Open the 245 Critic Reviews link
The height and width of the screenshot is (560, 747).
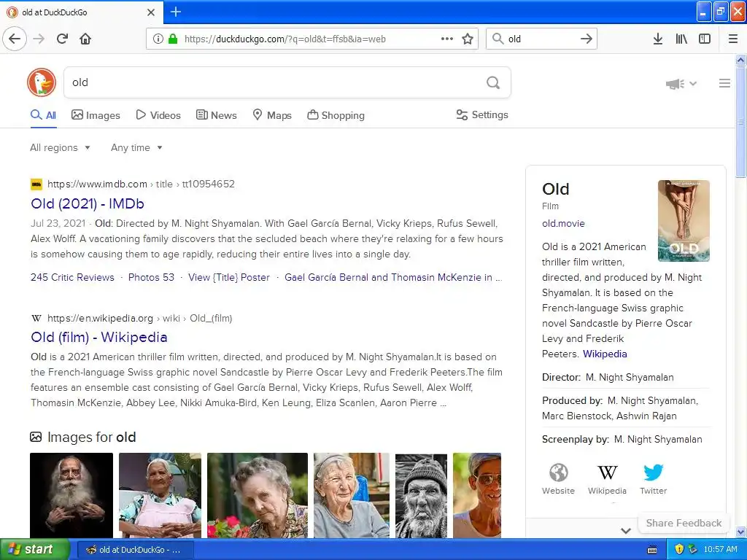coord(72,277)
